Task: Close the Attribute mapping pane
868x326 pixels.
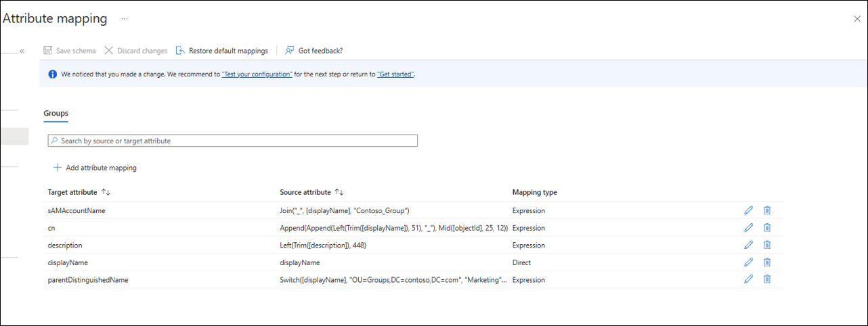Action: tap(857, 19)
